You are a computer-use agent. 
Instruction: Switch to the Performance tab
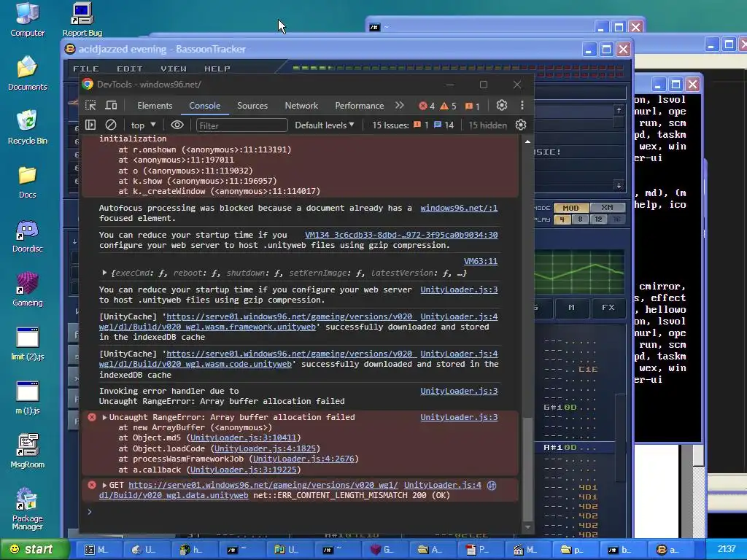359,106
